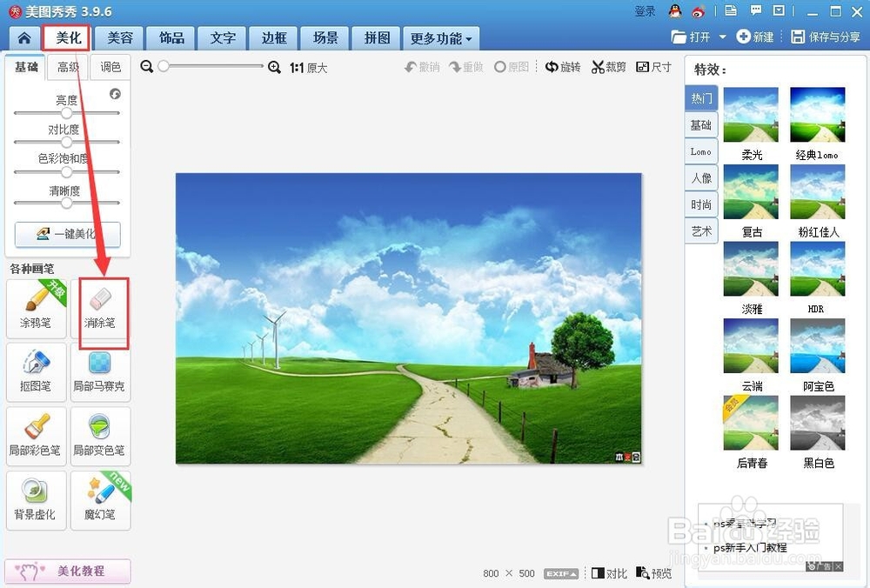
Task: Click the QQ penguin login icon
Action: [675, 10]
